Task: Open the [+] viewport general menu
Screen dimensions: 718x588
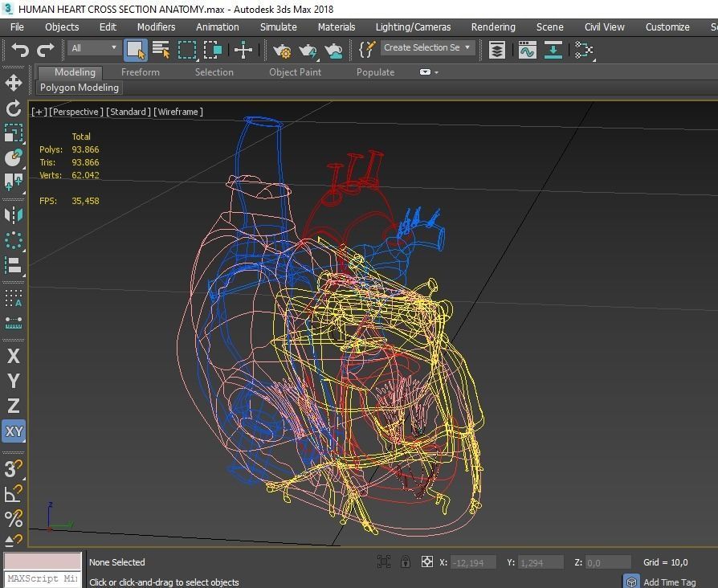Action: coord(39,112)
